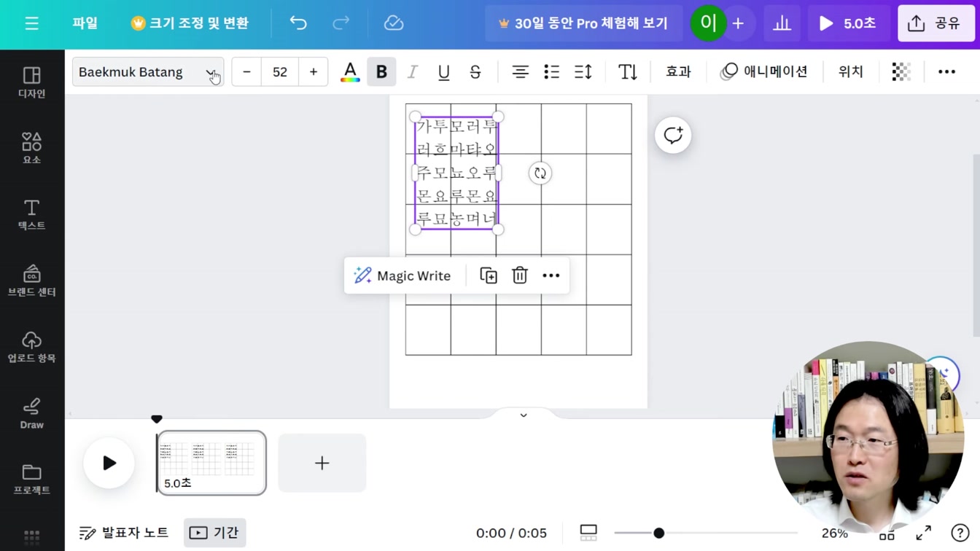Viewport: 980px width, 551px height.
Task: Switch to scroll page view icon
Action: pos(588,533)
